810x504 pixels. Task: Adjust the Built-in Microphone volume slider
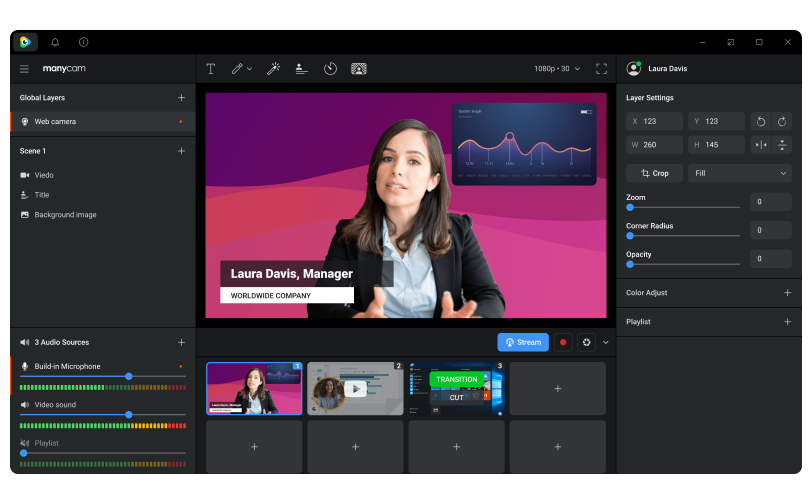pos(128,376)
